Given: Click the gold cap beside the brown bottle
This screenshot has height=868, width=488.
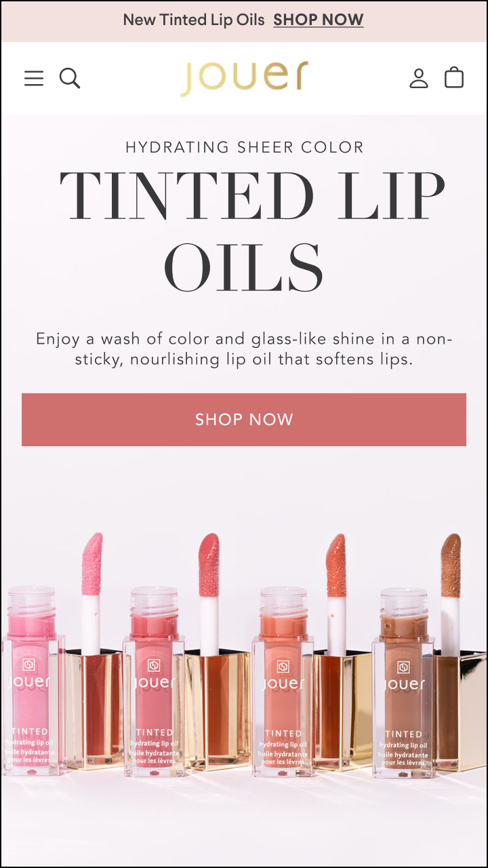Looking at the screenshot, I should pos(461,712).
